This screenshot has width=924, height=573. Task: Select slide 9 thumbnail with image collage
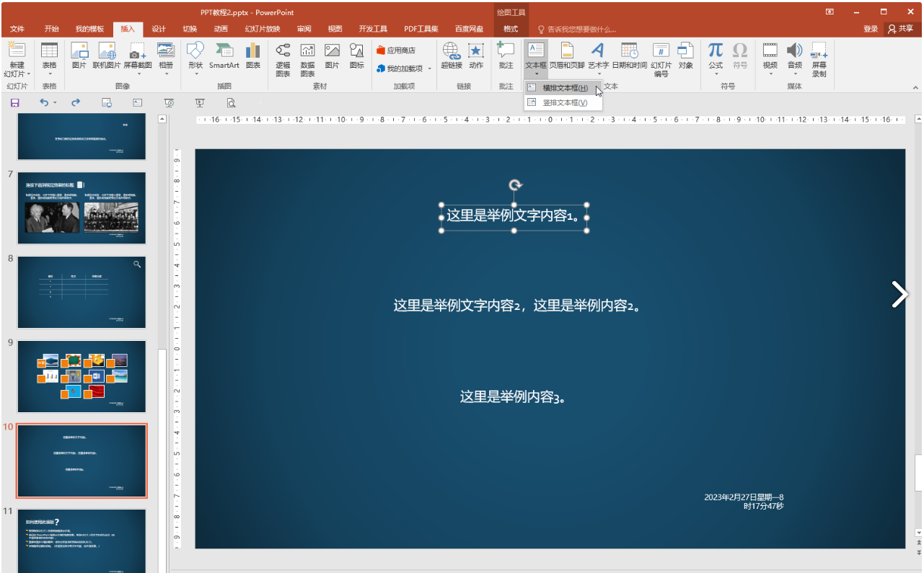point(82,376)
